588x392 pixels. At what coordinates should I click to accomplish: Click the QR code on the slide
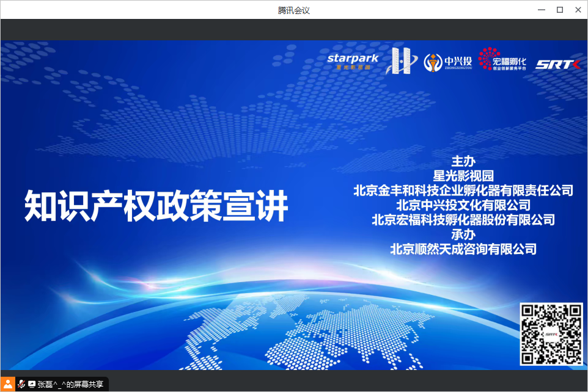[551, 334]
